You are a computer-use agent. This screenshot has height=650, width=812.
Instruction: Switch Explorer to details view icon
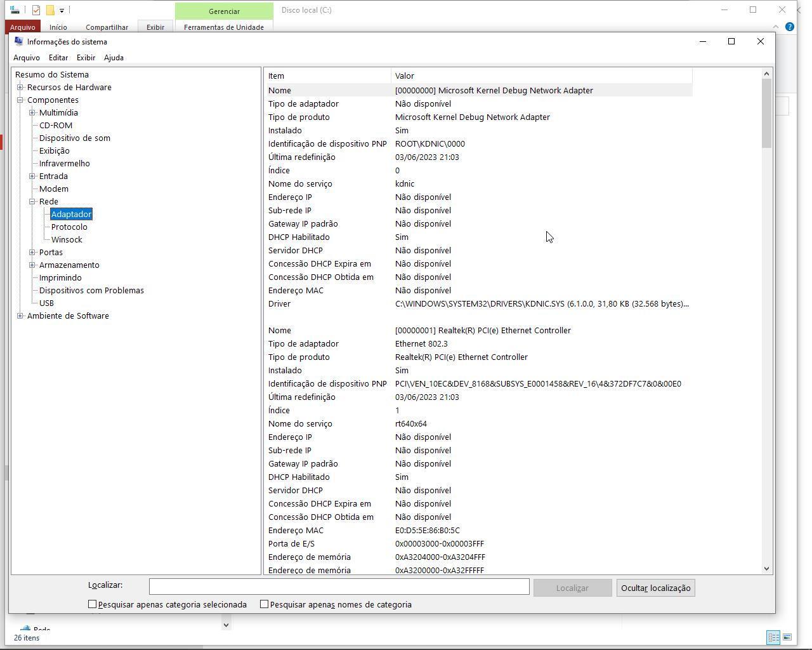(x=773, y=637)
